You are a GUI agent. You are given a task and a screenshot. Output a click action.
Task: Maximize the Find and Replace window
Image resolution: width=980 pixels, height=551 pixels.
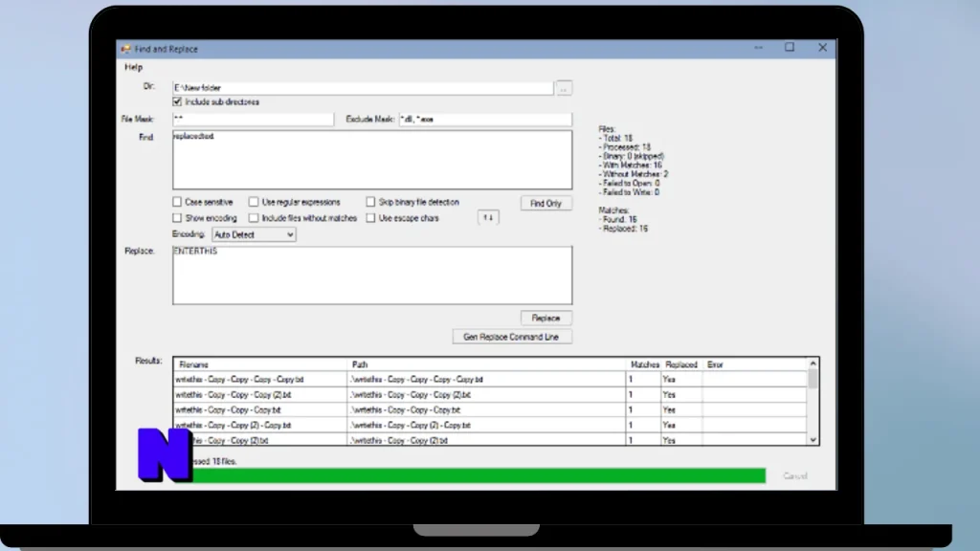pyautogui.click(x=790, y=48)
